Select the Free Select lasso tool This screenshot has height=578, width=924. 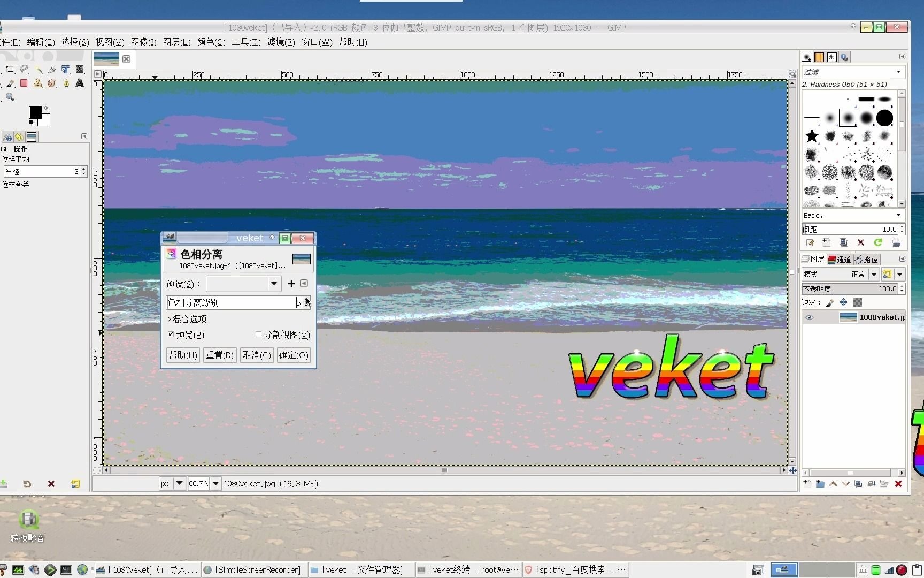(x=24, y=69)
